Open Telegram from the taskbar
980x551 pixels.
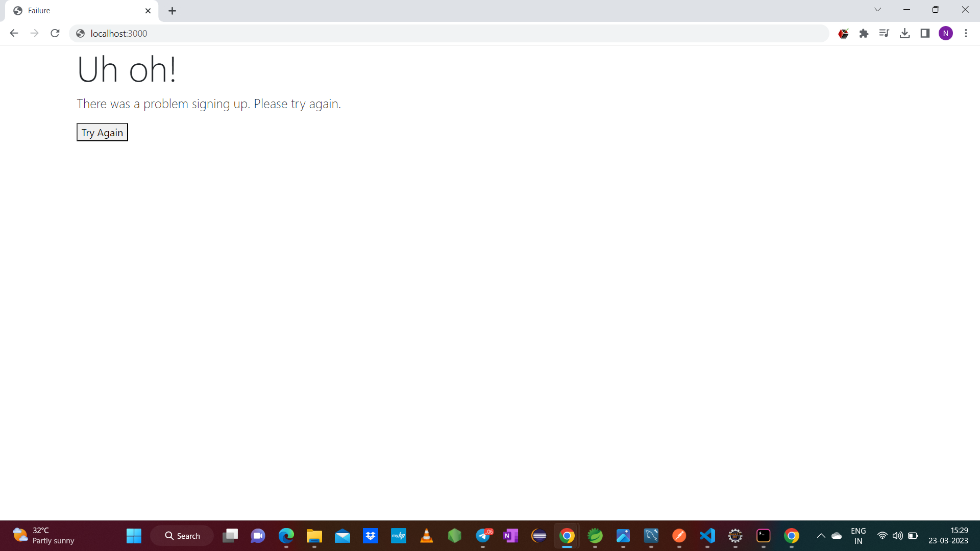483,536
